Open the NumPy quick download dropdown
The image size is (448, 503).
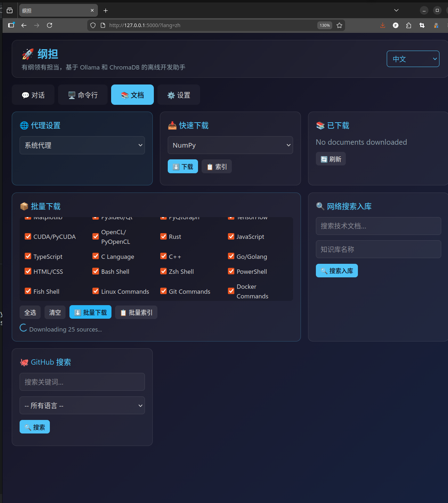pyautogui.click(x=230, y=145)
